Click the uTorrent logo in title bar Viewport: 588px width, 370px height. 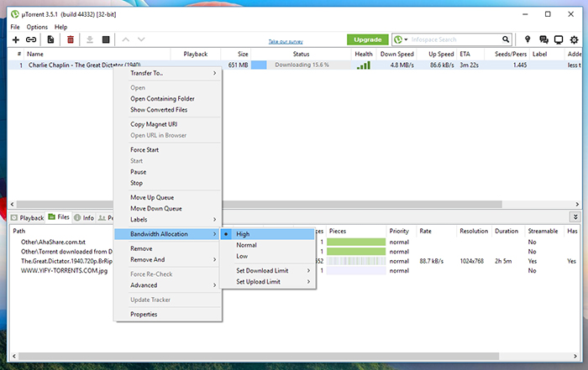coord(14,14)
